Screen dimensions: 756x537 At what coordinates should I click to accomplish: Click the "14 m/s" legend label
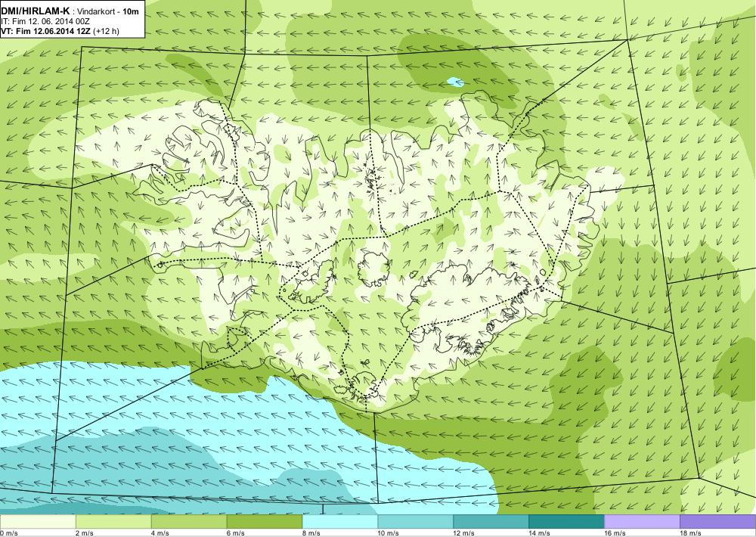[x=540, y=533]
